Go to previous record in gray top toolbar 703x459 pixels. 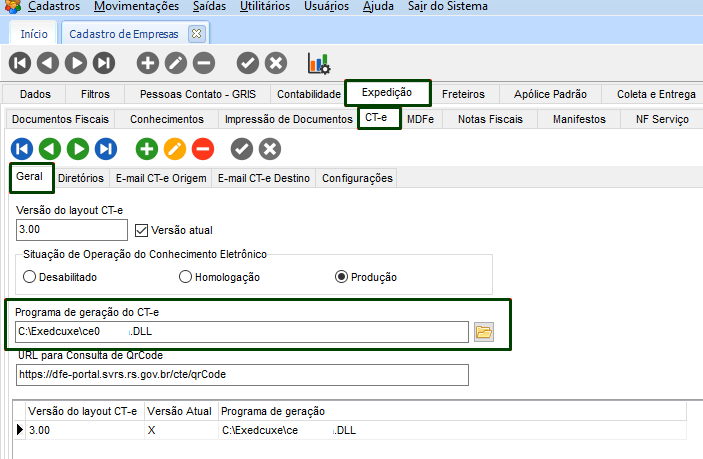click(x=48, y=63)
